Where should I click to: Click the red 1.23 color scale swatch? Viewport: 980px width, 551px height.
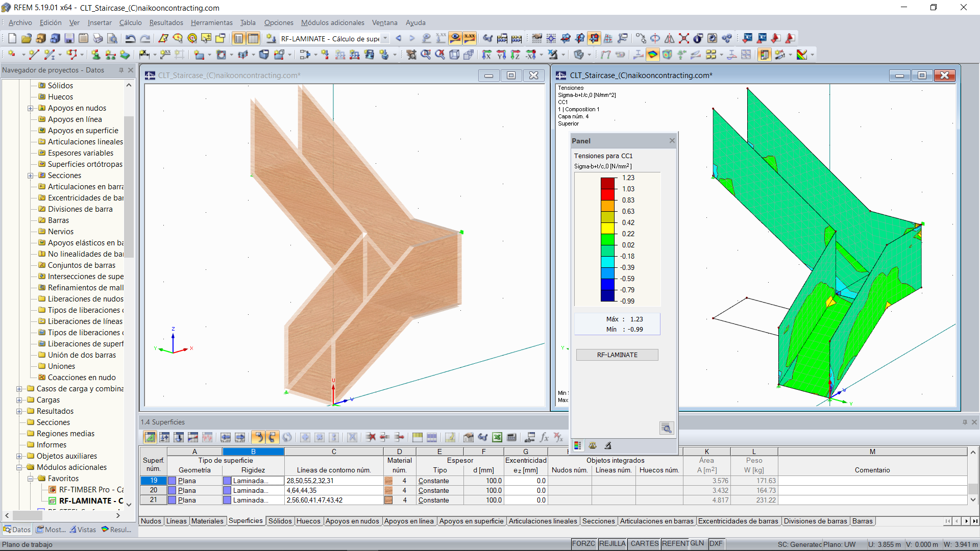(x=607, y=183)
